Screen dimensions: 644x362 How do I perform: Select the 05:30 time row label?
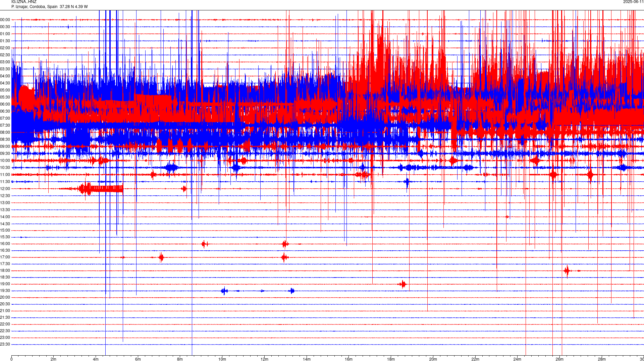[5, 97]
